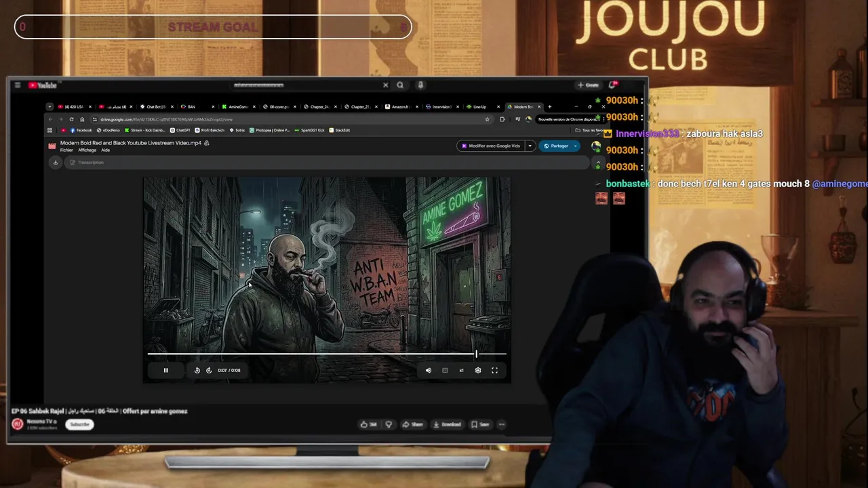Click the YouTube search magnifier button
The image size is (868, 488).
tap(400, 85)
